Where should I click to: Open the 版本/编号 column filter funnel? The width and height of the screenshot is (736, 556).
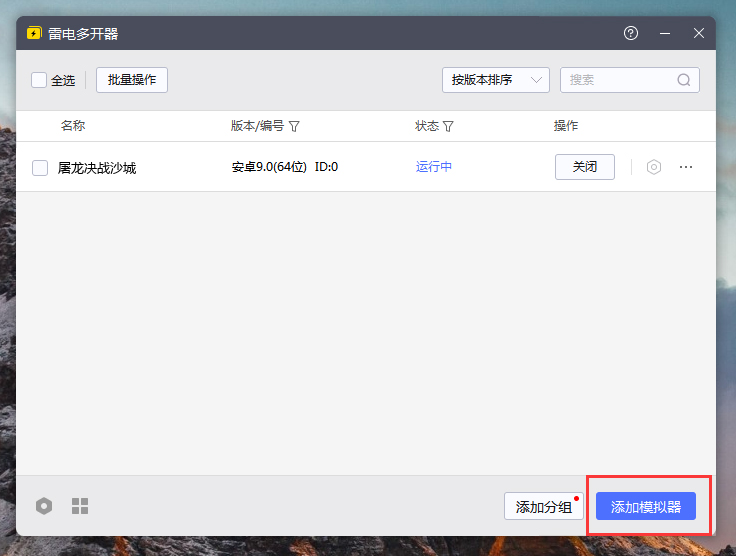click(295, 127)
